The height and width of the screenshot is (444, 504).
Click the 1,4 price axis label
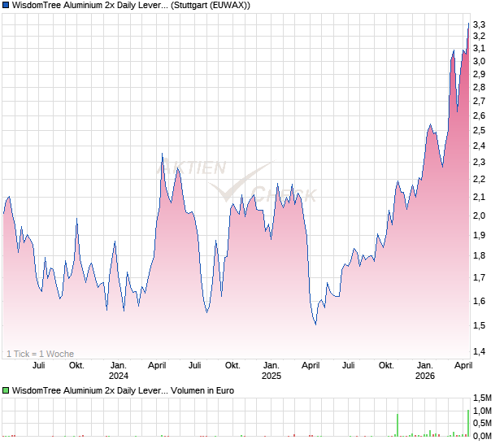tap(479, 351)
